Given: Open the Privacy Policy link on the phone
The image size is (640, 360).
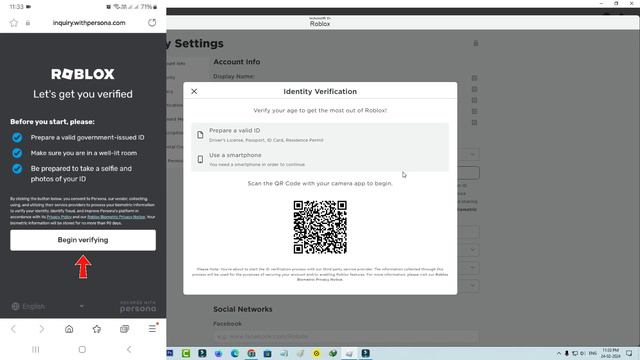Looking at the screenshot, I should 59,217.
